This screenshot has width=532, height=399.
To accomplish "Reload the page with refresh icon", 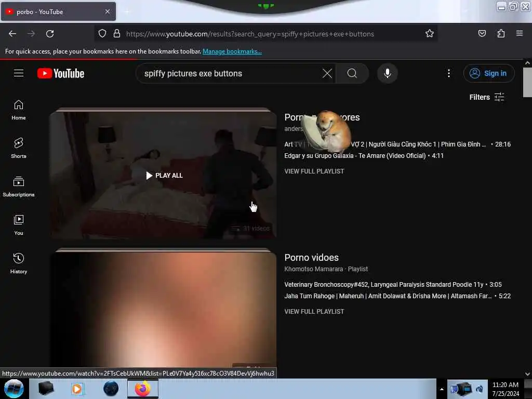I will pyautogui.click(x=50, y=34).
